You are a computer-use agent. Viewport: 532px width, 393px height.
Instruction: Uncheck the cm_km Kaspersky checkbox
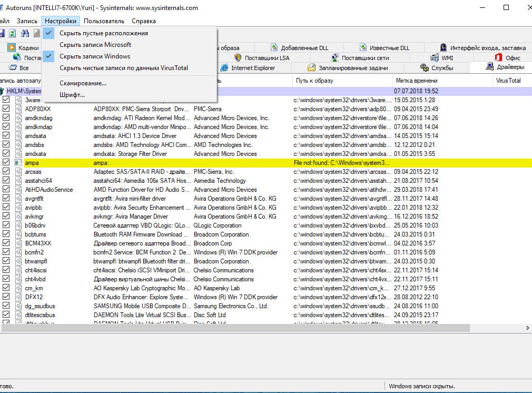pyautogui.click(x=6, y=288)
